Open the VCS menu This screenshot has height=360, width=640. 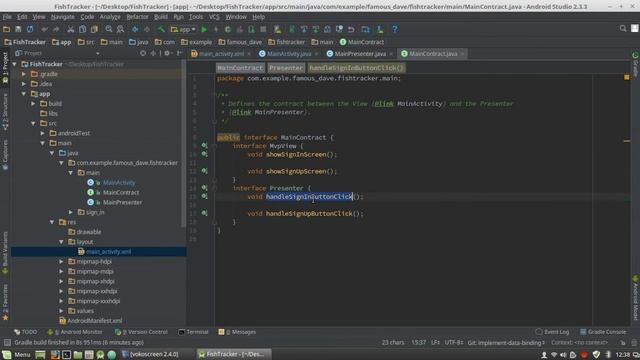click(214, 17)
